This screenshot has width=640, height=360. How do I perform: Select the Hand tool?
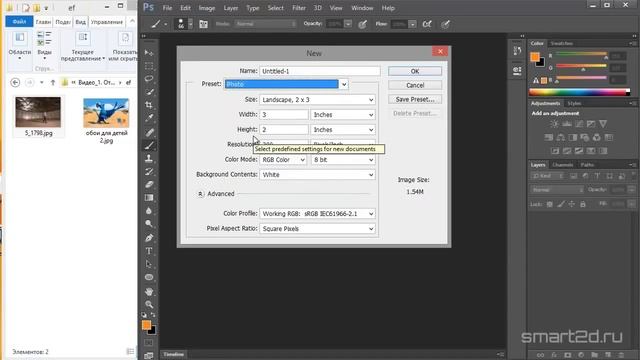pyautogui.click(x=149, y=291)
